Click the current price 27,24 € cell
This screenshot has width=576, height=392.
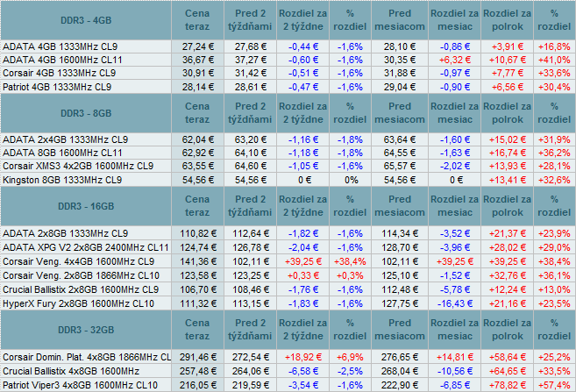pos(197,46)
